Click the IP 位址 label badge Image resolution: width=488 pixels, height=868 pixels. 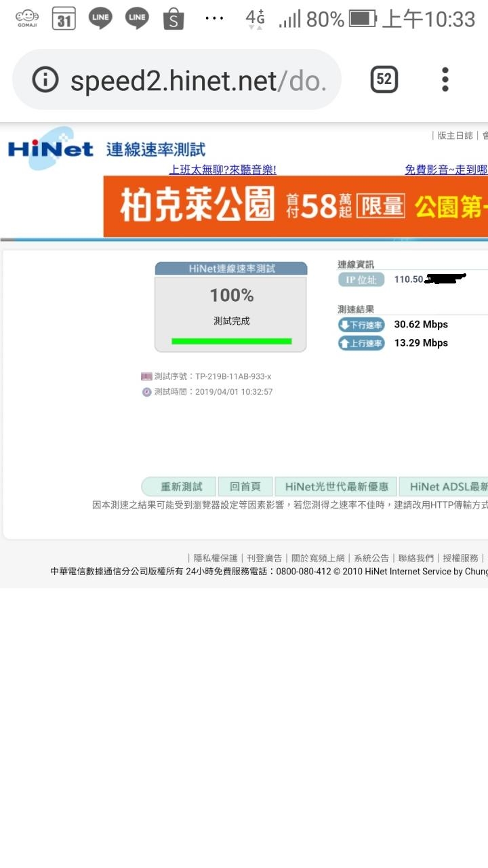pos(361,279)
